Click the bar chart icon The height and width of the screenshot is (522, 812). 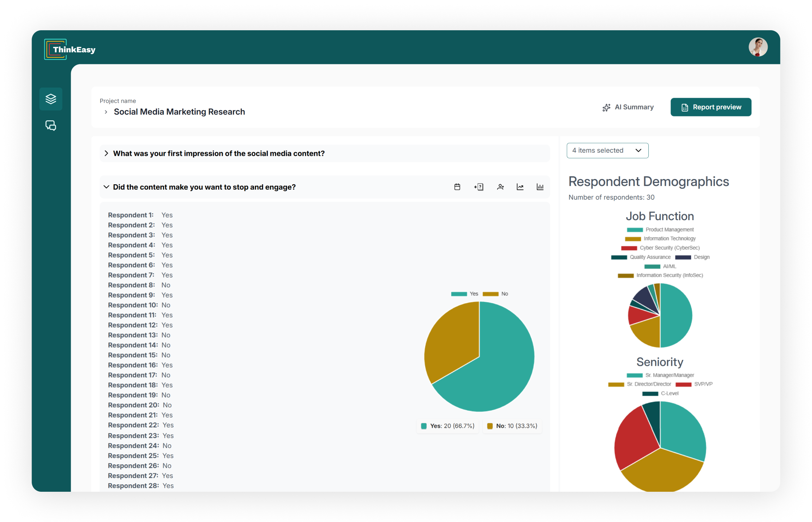click(x=540, y=187)
